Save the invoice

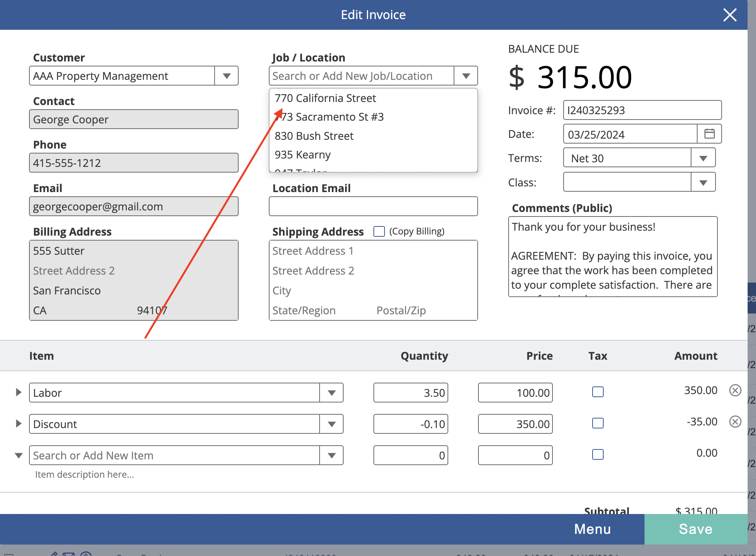pos(696,529)
